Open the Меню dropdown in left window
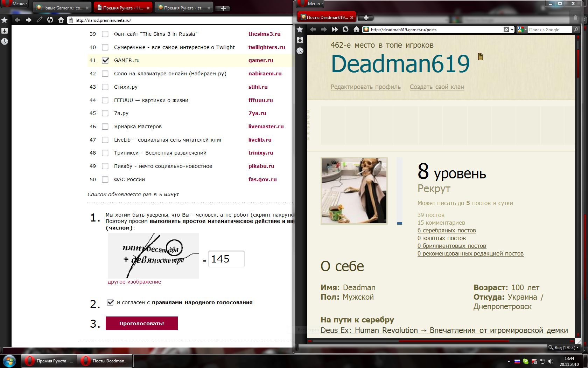The width and height of the screenshot is (588, 368). [16, 4]
